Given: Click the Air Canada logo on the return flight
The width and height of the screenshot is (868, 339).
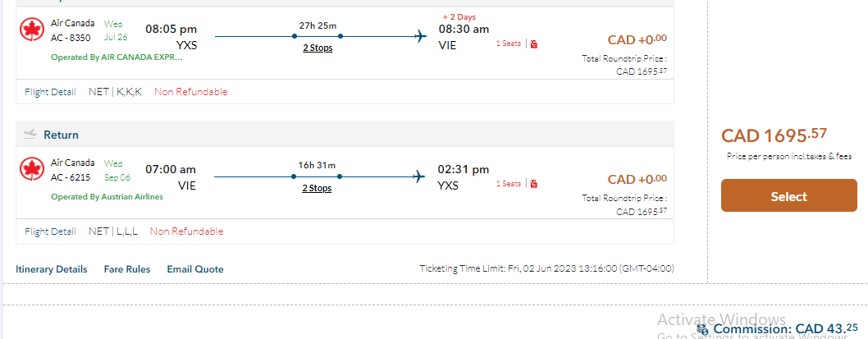Looking at the screenshot, I should click(x=32, y=169).
